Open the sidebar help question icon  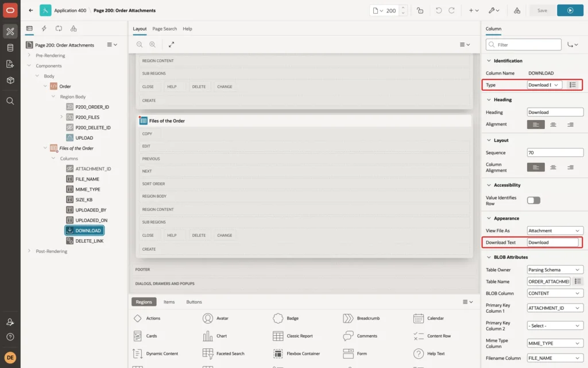click(x=10, y=337)
